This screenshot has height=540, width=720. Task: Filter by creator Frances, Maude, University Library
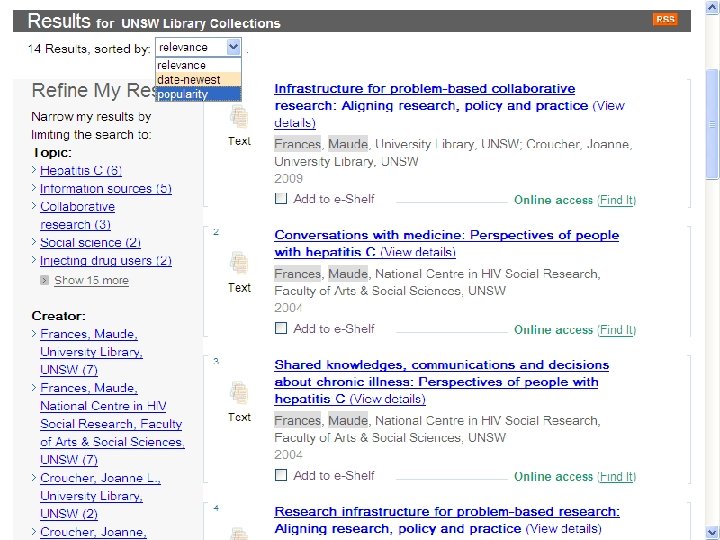(91, 352)
